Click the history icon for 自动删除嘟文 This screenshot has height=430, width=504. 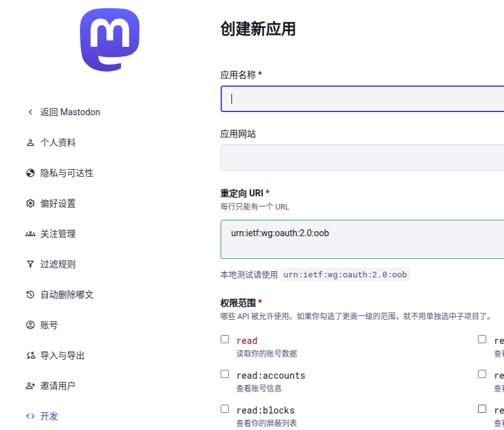pyautogui.click(x=30, y=294)
